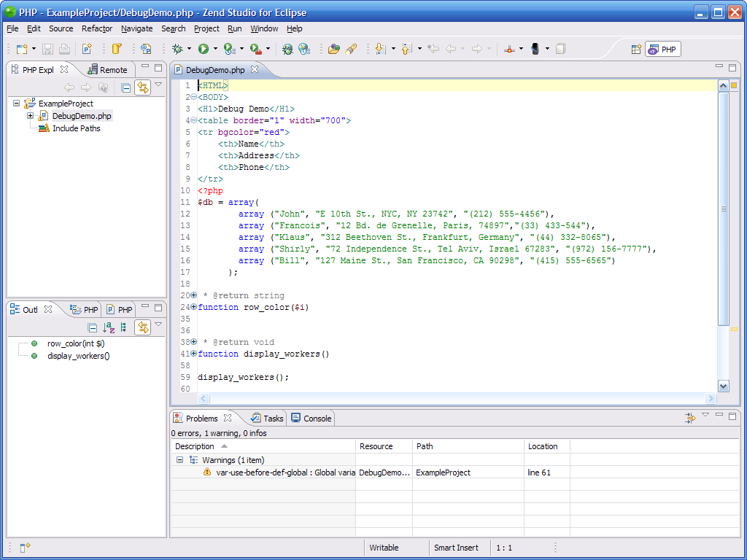This screenshot has width=747, height=560.
Task: Open the Project menu
Action: [206, 28]
